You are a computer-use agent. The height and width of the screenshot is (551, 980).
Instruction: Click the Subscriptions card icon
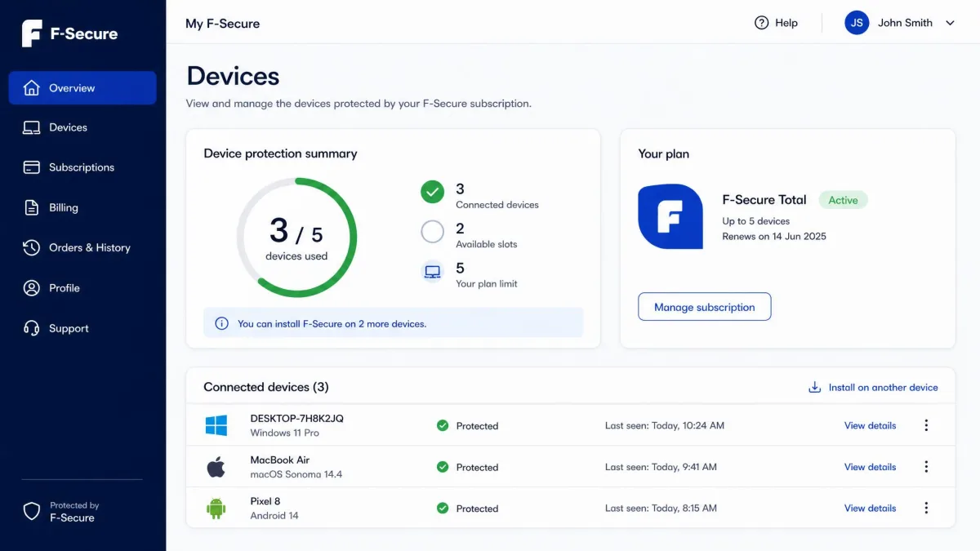point(31,167)
